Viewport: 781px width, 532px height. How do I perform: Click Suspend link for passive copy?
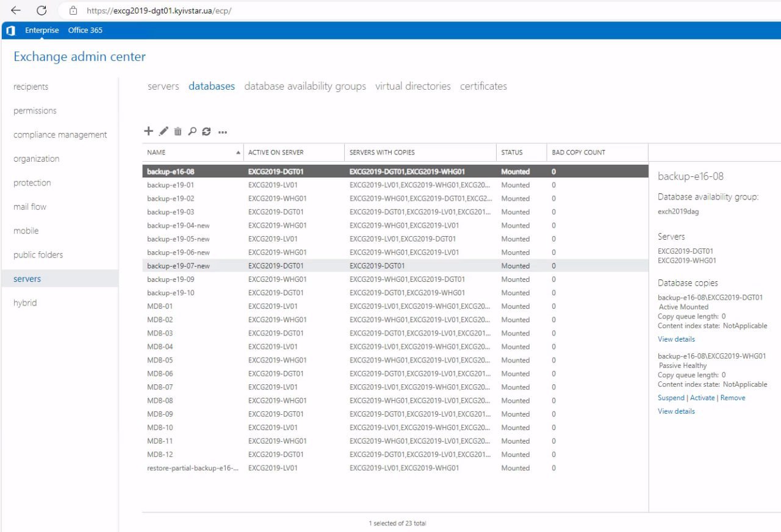point(671,398)
